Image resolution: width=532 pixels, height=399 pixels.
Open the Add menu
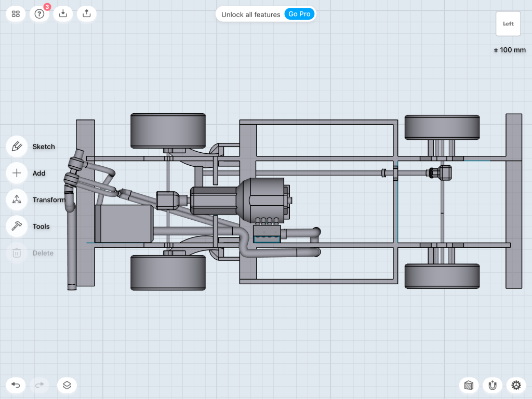click(x=17, y=173)
